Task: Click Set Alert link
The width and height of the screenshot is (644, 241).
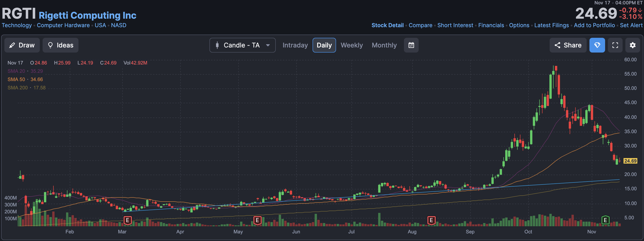Action: 631,25
